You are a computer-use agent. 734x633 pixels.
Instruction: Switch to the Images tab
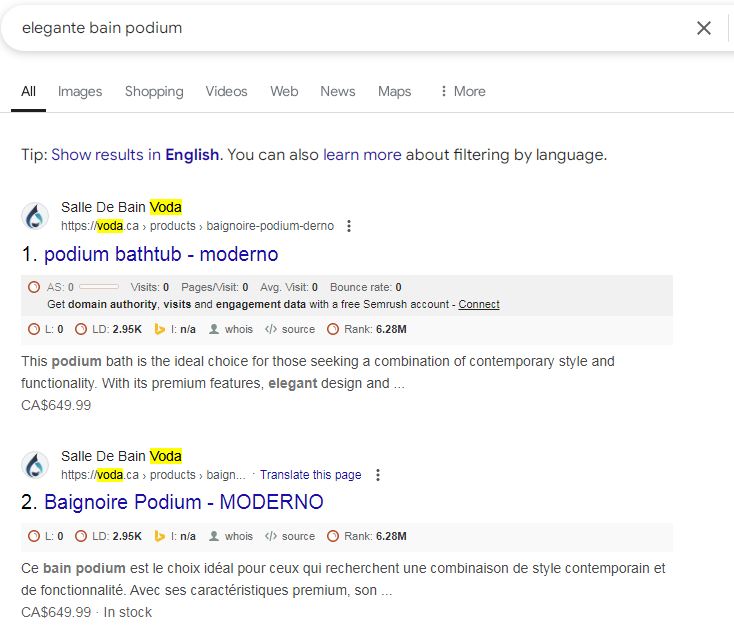coord(80,91)
